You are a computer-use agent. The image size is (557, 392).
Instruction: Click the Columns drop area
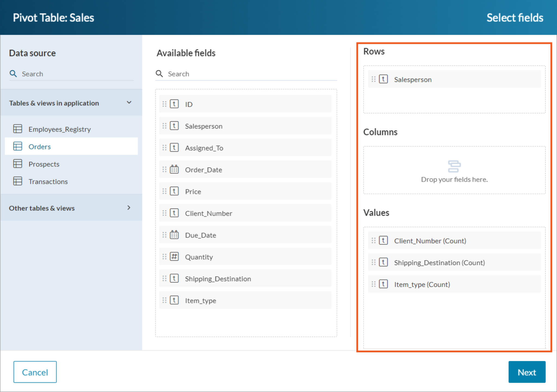tap(454, 170)
